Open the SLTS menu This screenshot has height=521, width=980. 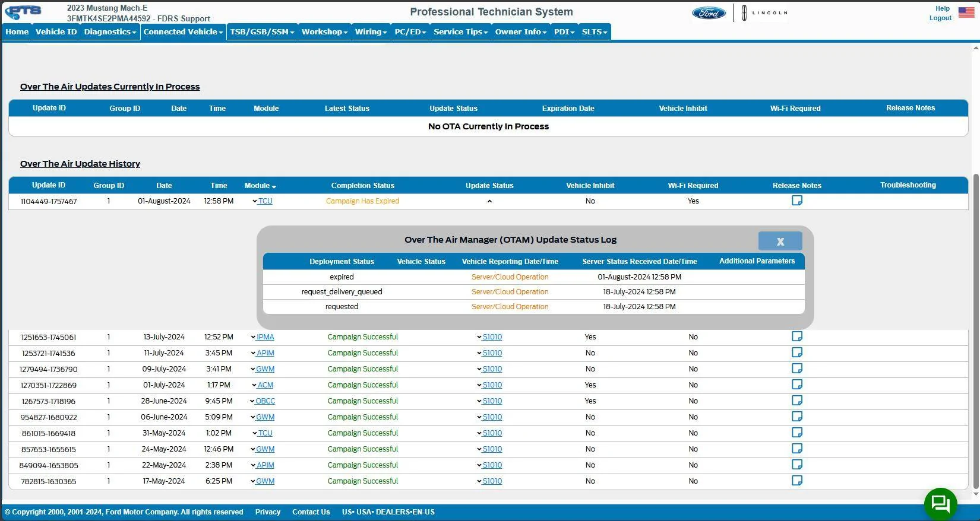click(595, 32)
